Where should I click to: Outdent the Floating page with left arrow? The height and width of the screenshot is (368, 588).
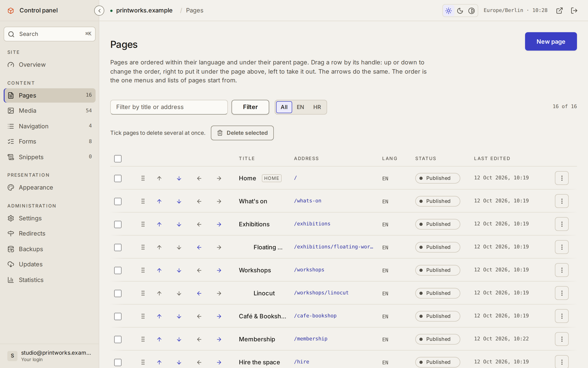(199, 247)
